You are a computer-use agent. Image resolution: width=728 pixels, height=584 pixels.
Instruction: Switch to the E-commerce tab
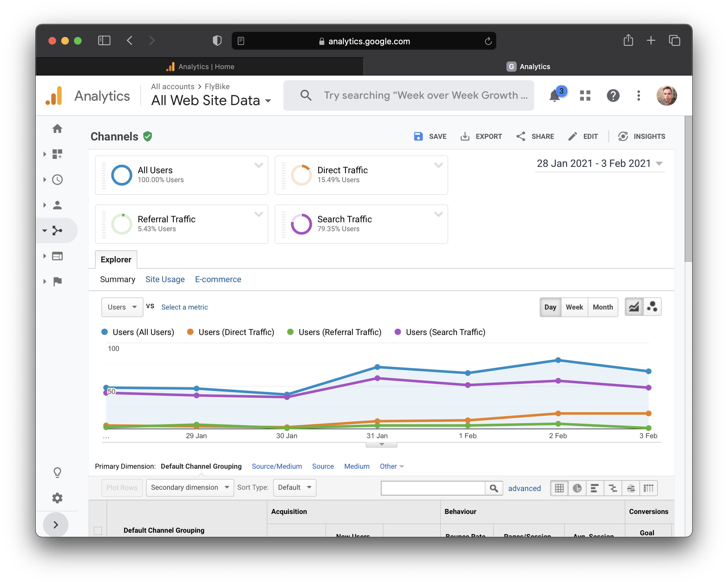(x=218, y=279)
